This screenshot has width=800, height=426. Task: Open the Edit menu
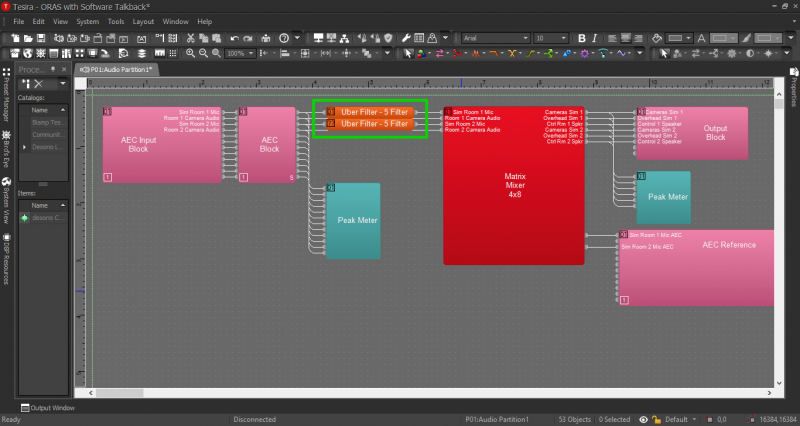tap(38, 21)
